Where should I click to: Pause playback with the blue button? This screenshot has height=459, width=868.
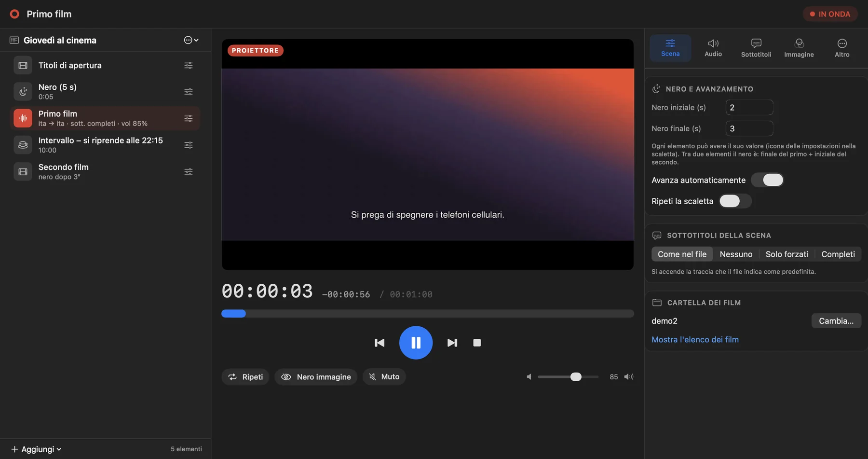(x=416, y=343)
